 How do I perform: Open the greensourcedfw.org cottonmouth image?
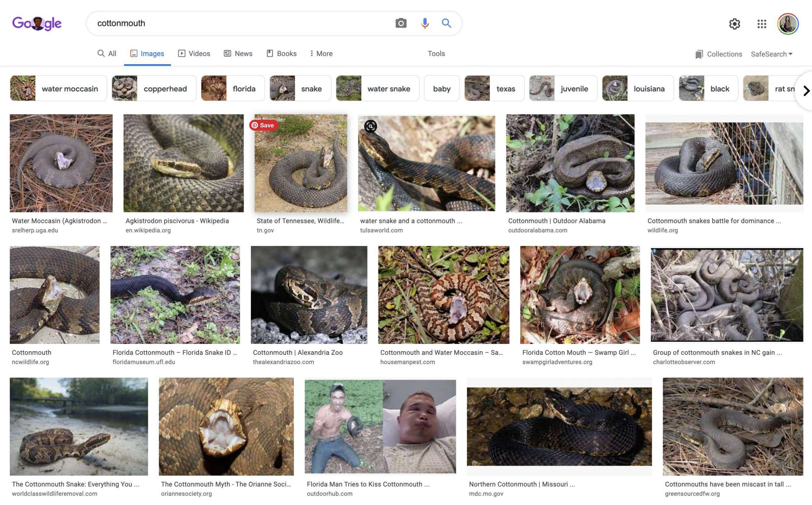(x=733, y=426)
